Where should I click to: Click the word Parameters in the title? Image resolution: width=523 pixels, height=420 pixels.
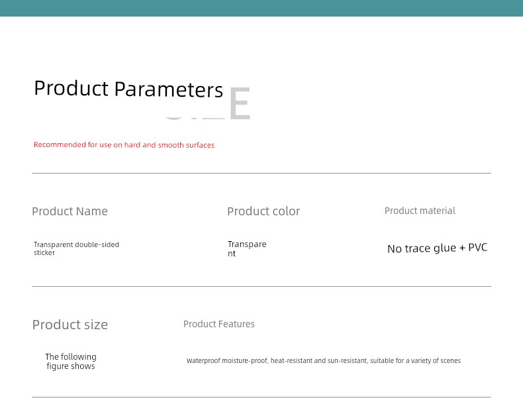coord(168,89)
